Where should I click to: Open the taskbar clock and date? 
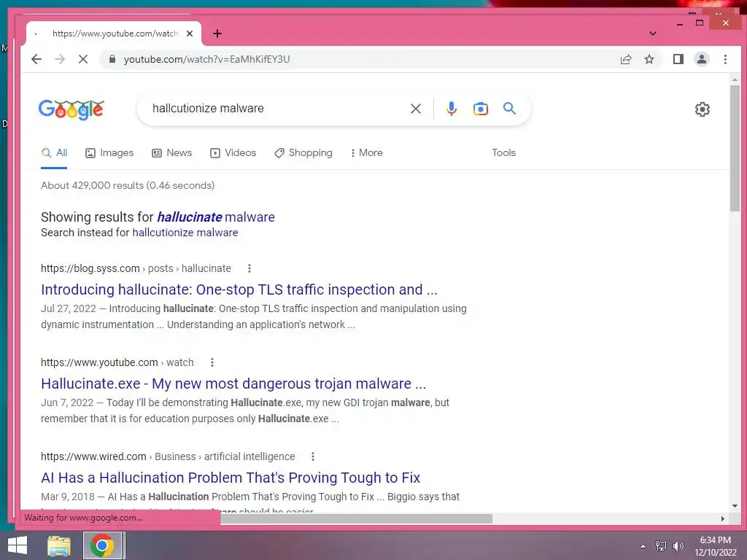pyautogui.click(x=715, y=546)
